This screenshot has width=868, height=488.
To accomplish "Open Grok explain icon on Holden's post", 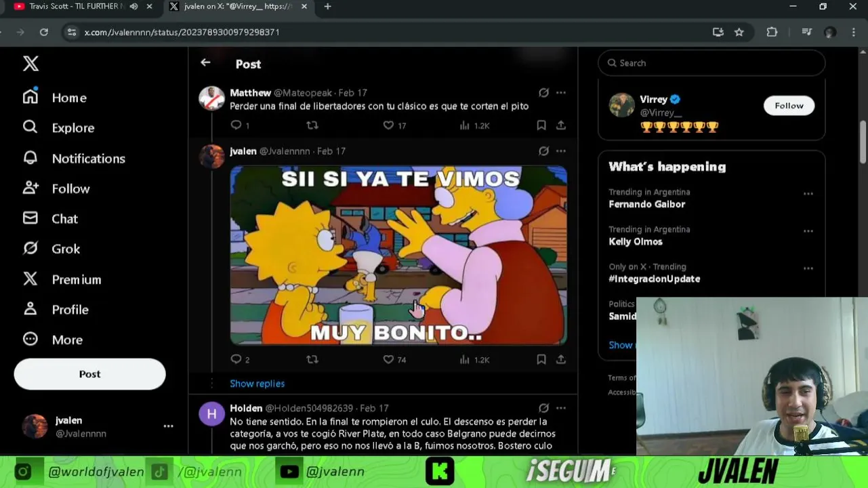I will [x=543, y=408].
